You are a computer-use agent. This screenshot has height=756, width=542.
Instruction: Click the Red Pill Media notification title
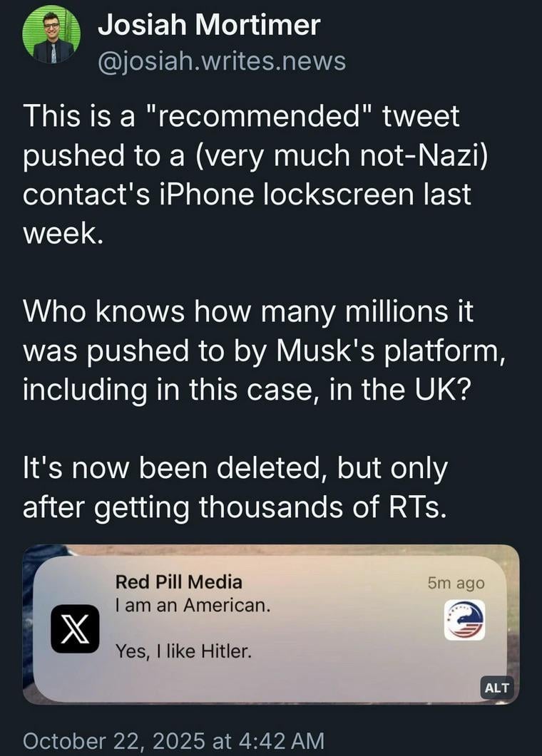[x=178, y=582]
